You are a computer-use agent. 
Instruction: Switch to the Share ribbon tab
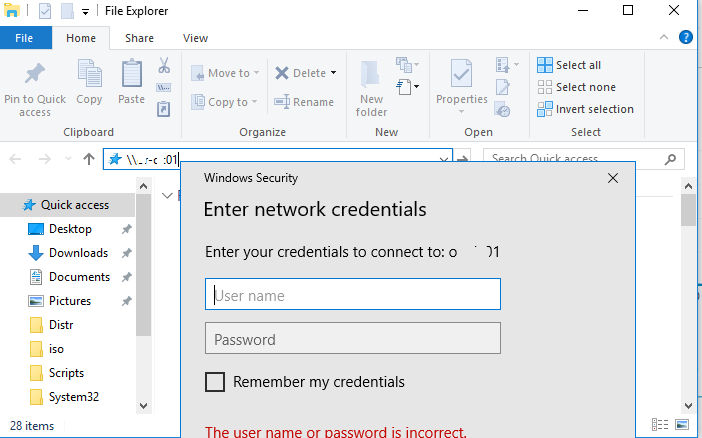pyautogui.click(x=139, y=38)
